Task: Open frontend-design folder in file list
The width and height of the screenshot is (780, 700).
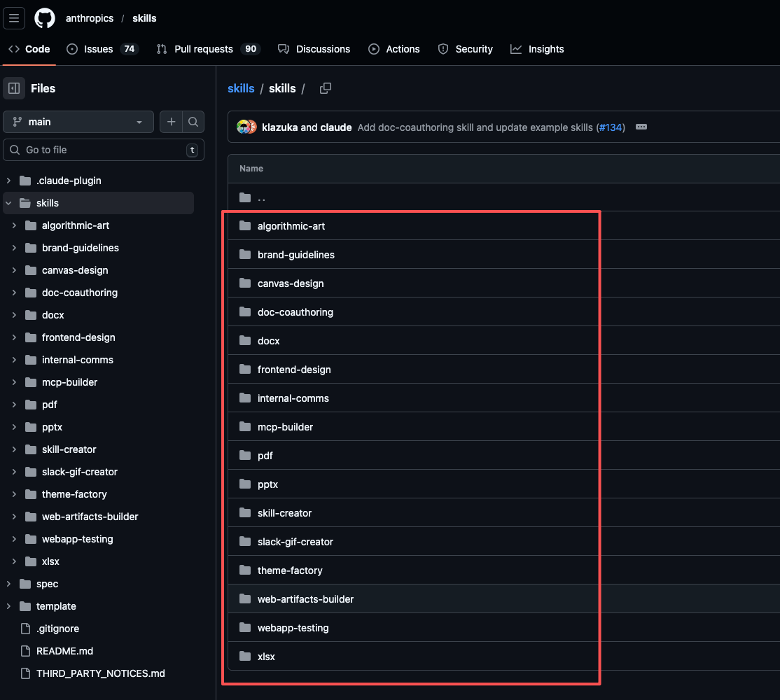Action: [x=294, y=370]
